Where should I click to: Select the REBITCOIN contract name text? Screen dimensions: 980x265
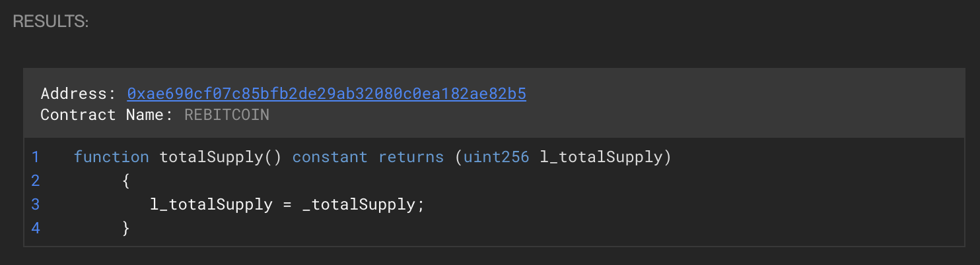227,115
